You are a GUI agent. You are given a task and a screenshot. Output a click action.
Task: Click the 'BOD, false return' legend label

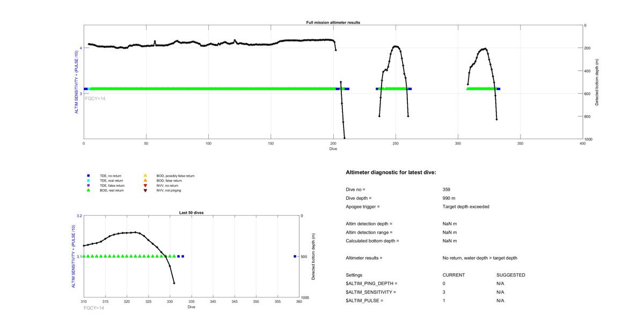pos(169,180)
